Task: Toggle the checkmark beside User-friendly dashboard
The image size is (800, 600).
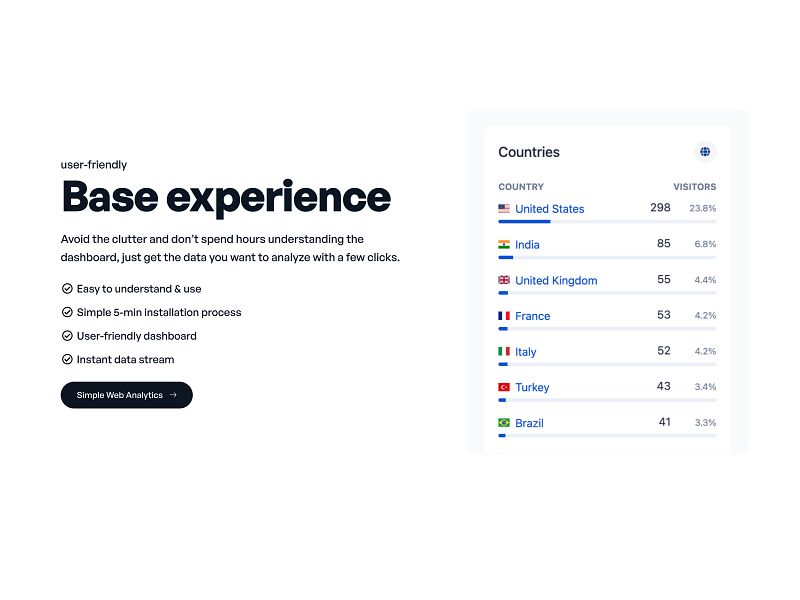Action: 66,335
